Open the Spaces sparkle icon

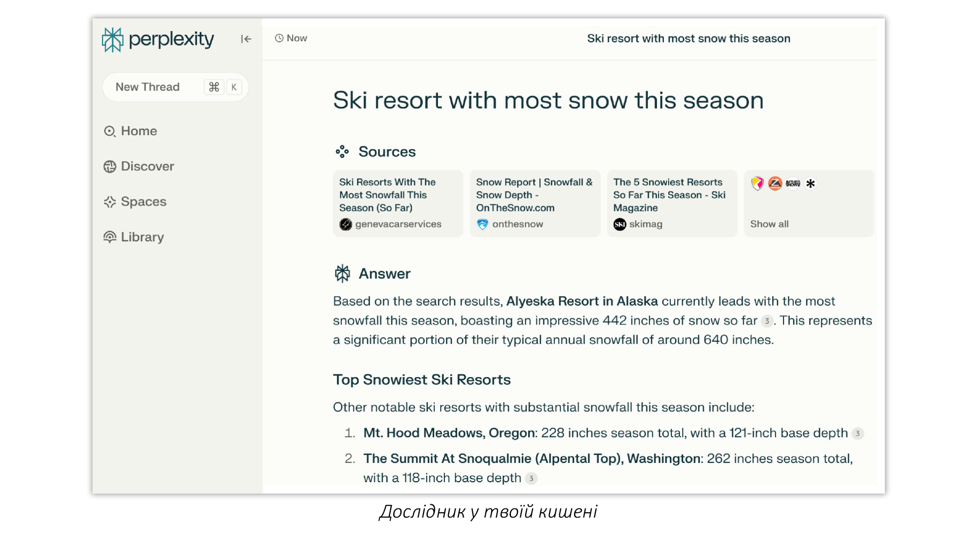109,202
